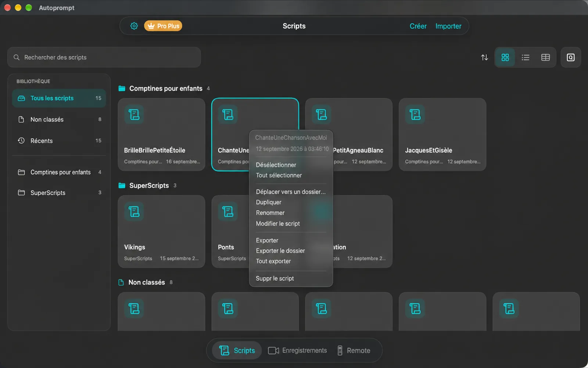Focus the Rechercher des scripts search field
588x368 pixels.
pyautogui.click(x=104, y=57)
